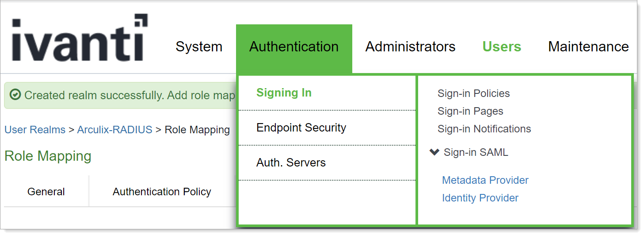Open the Users menu
The image size is (644, 236).
point(502,47)
